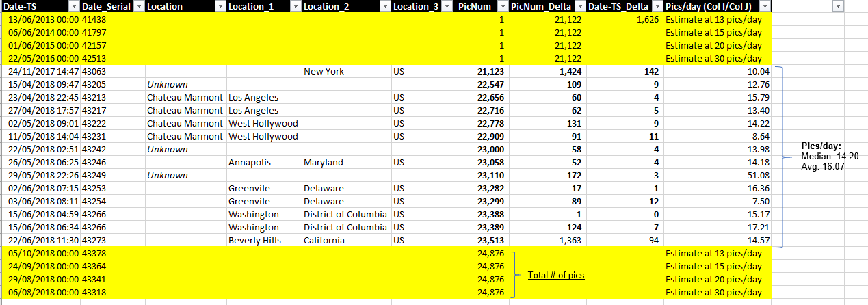This screenshot has width=868, height=305.
Task: Select the Avg: 16.07 annotation
Action: click(x=821, y=165)
